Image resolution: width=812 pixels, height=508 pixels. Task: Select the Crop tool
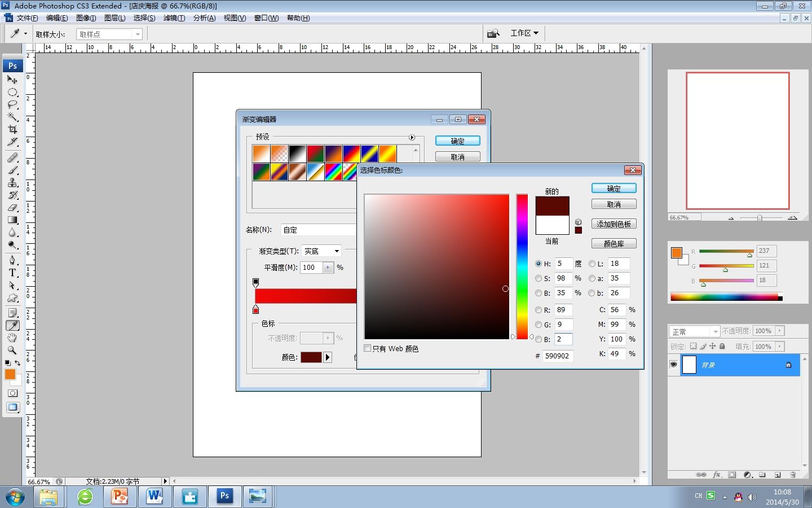point(12,129)
